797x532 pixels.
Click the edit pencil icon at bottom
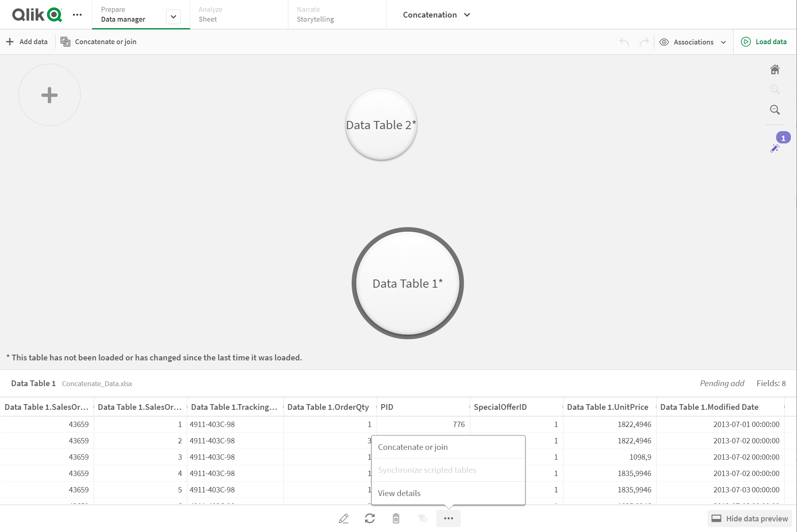click(x=344, y=518)
